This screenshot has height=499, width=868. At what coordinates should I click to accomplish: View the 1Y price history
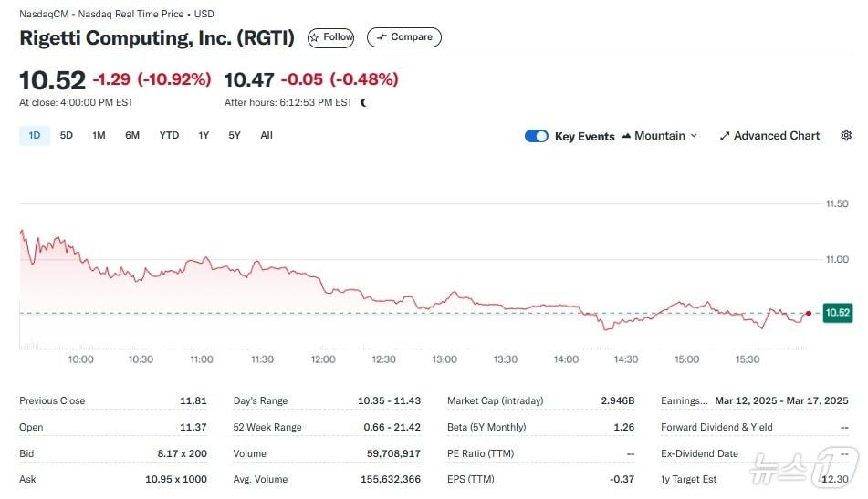(204, 136)
